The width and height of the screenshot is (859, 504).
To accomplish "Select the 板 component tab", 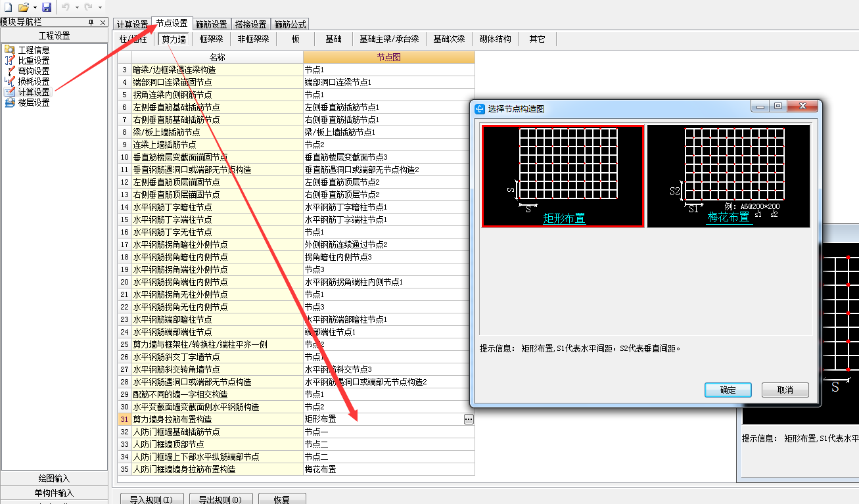I will click(296, 39).
